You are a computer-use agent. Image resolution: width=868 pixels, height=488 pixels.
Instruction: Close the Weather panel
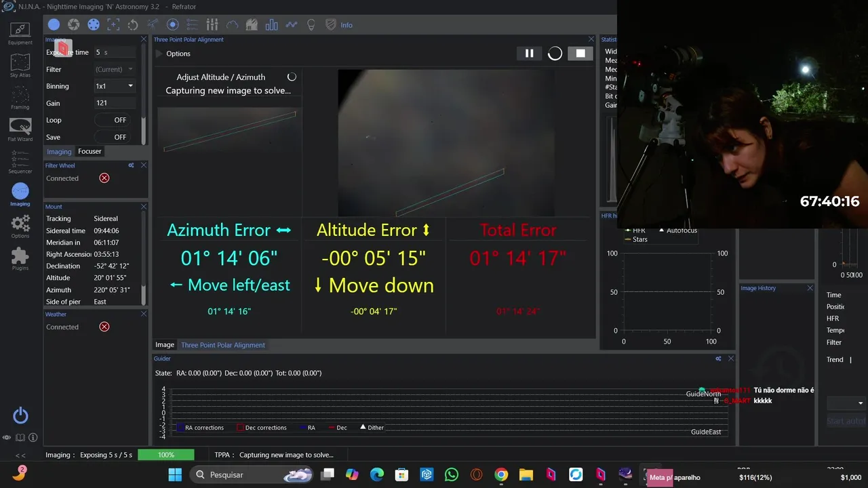(x=143, y=314)
